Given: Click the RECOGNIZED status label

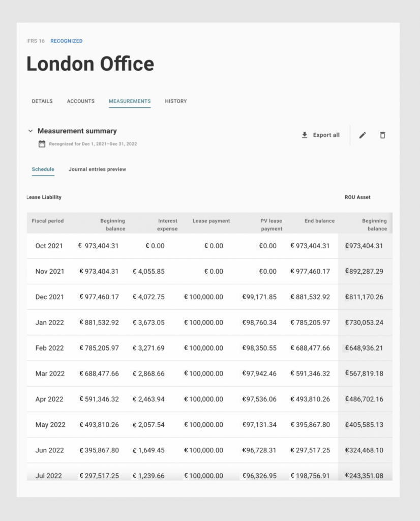Looking at the screenshot, I should point(67,41).
